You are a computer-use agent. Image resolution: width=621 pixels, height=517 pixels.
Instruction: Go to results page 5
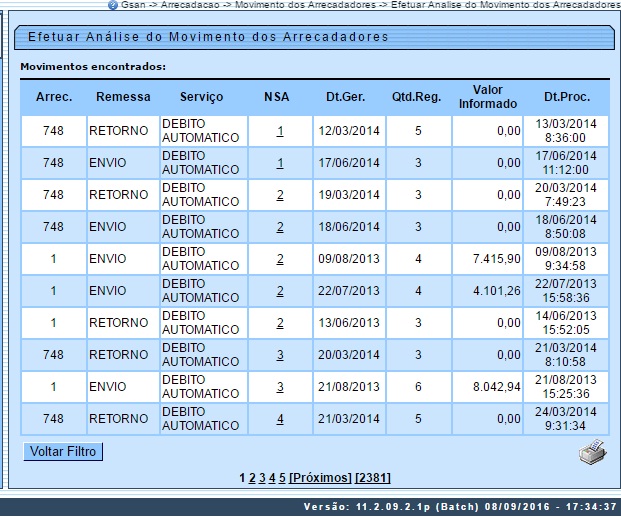coord(282,478)
